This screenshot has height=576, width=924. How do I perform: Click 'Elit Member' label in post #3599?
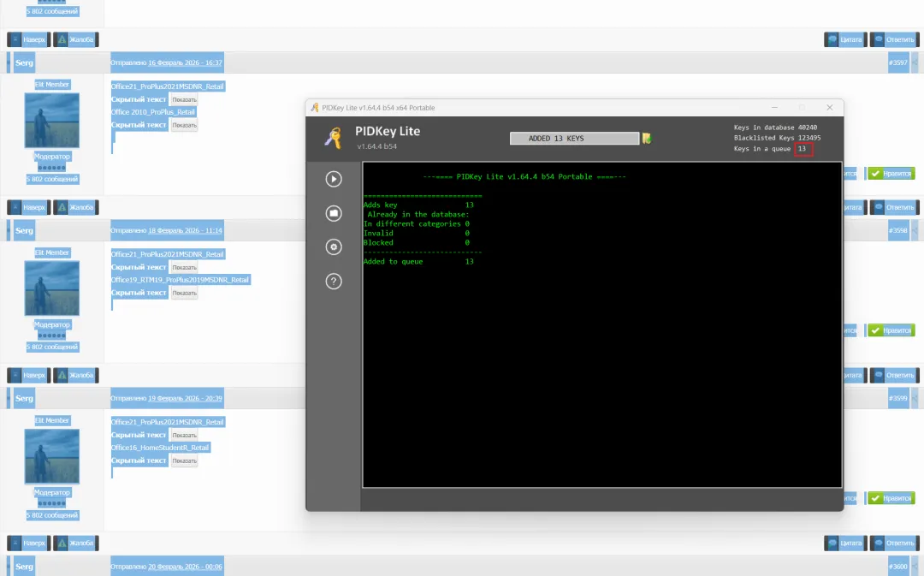pyautogui.click(x=52, y=420)
